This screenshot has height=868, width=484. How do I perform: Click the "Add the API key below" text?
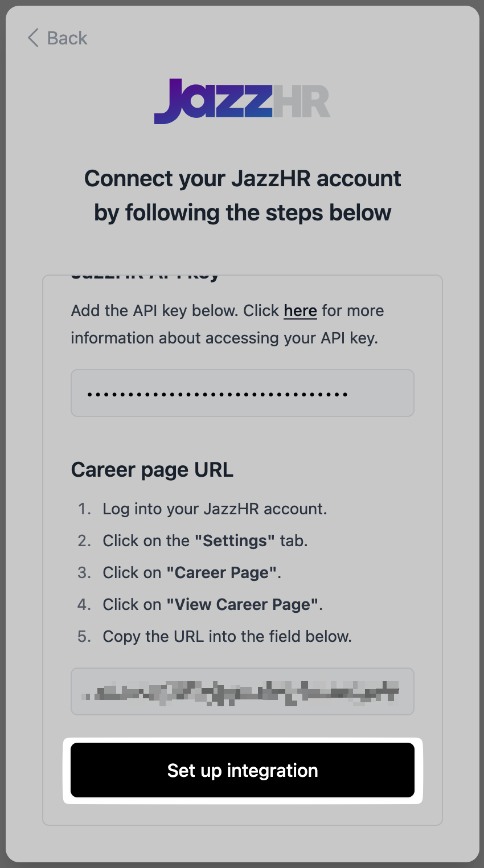pos(154,311)
